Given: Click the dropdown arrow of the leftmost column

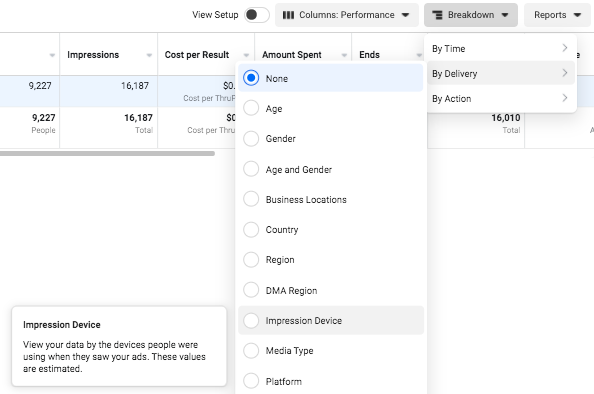Looking at the screenshot, I should coord(52,55).
